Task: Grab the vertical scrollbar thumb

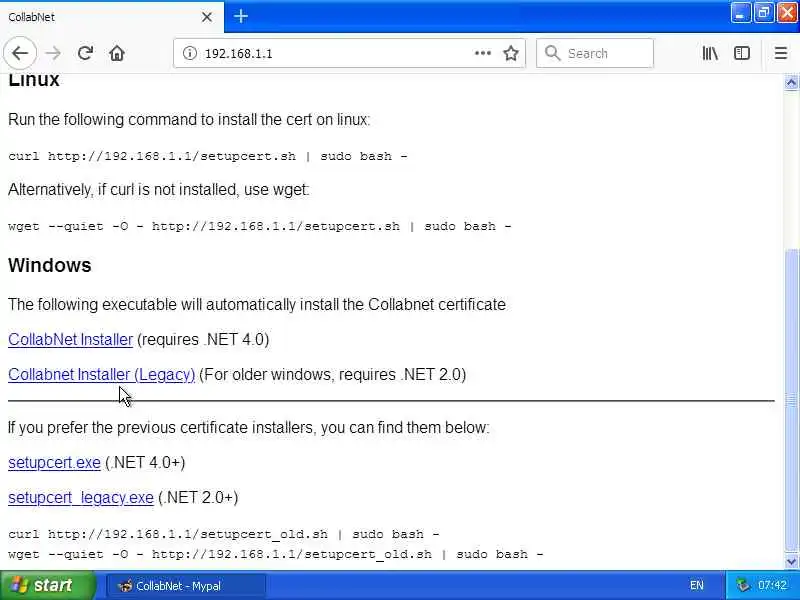Action: (x=791, y=401)
